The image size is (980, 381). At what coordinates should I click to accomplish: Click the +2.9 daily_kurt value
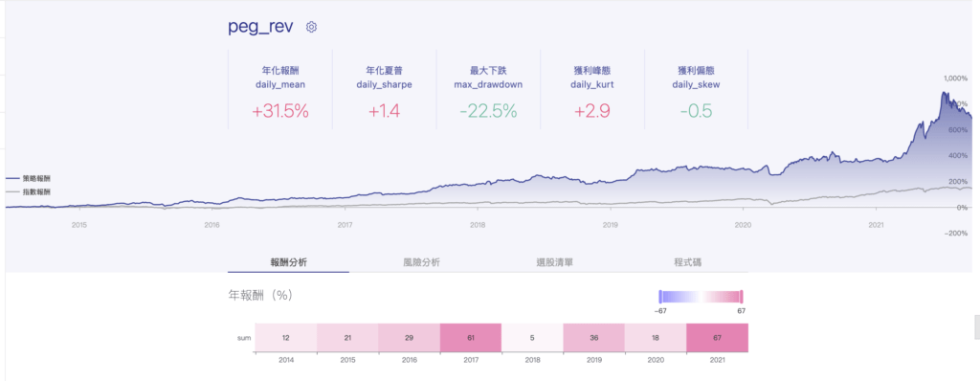point(591,111)
